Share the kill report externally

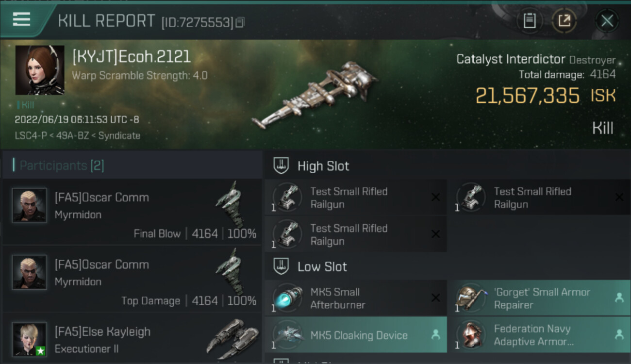click(564, 21)
